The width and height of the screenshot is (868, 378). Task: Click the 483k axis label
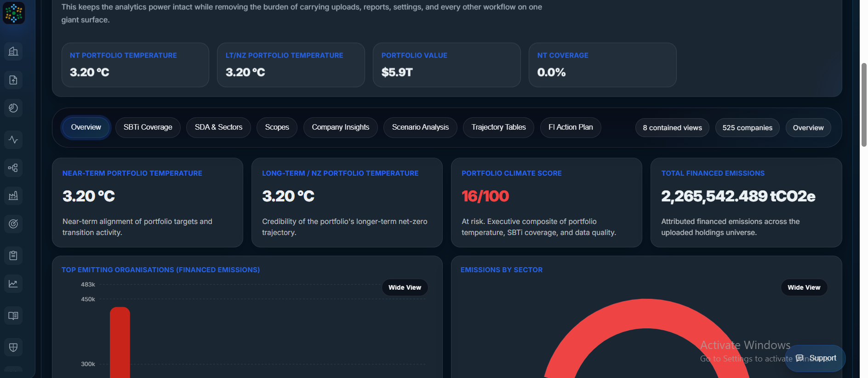click(88, 285)
